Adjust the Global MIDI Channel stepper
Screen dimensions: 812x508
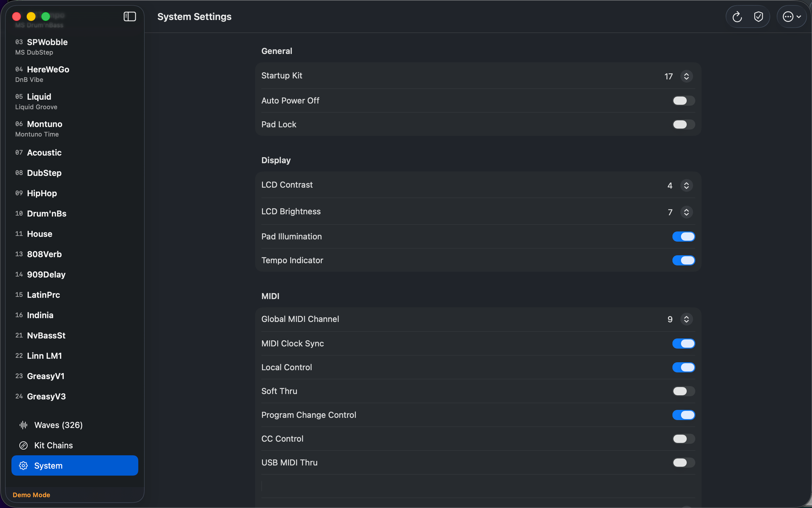click(x=686, y=319)
